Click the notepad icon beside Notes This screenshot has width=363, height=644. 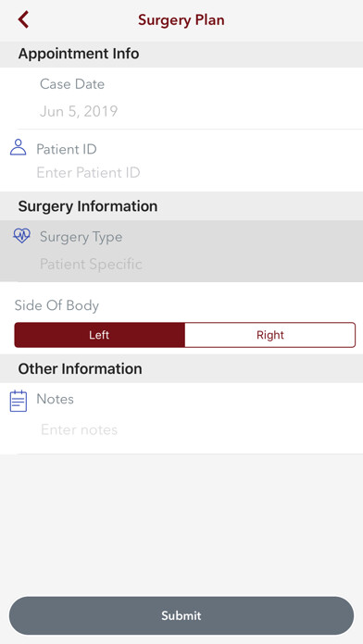(x=19, y=401)
